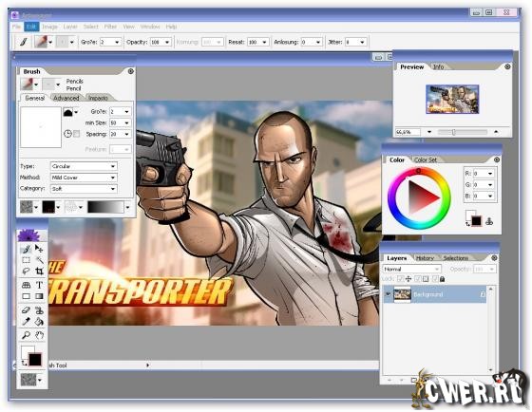Toggle Background layer visibility eye
This screenshot has width=532, height=412.
[x=388, y=294]
